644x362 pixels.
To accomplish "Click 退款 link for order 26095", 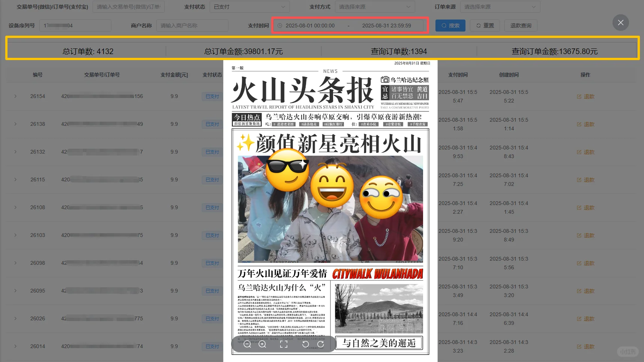I will click(x=589, y=291).
